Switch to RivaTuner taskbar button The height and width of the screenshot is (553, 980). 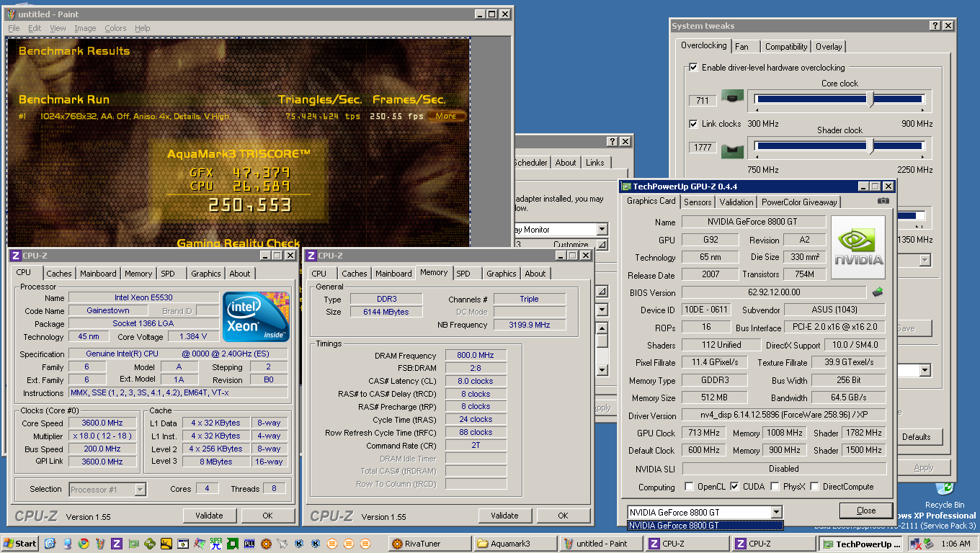pyautogui.click(x=429, y=544)
